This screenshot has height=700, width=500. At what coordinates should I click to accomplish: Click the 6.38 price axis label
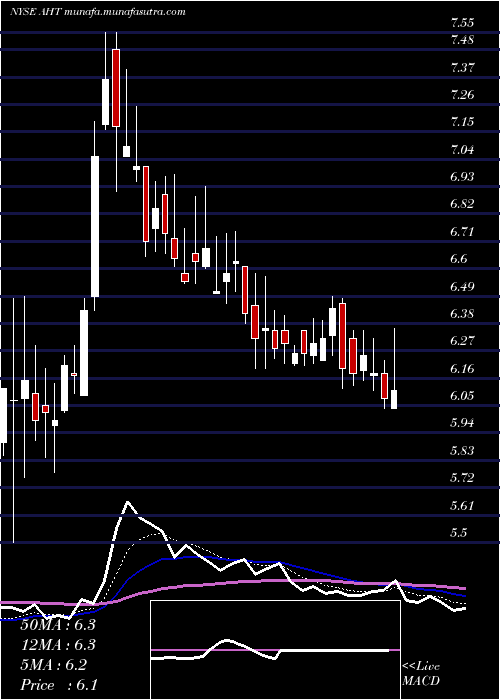pos(462,314)
